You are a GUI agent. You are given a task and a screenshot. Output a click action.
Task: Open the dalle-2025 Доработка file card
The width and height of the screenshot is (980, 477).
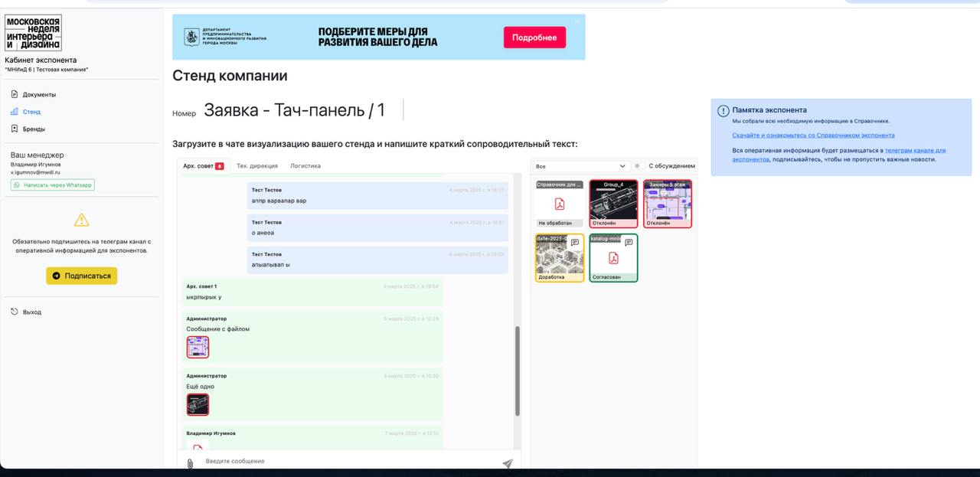pyautogui.click(x=560, y=258)
